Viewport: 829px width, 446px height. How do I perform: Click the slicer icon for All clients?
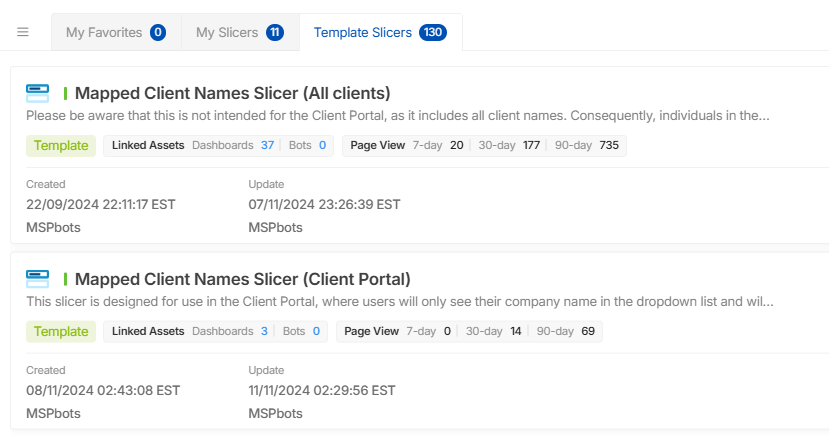click(38, 94)
